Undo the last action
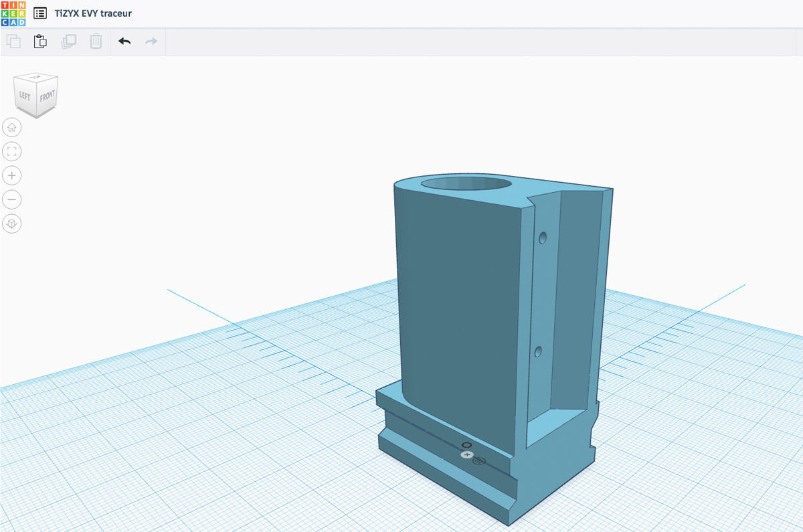Image resolution: width=803 pixels, height=532 pixels. tap(124, 41)
